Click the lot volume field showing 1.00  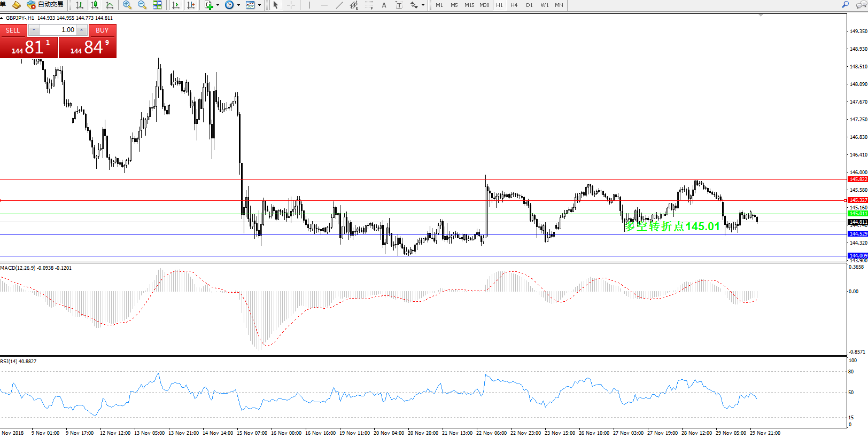(59, 30)
